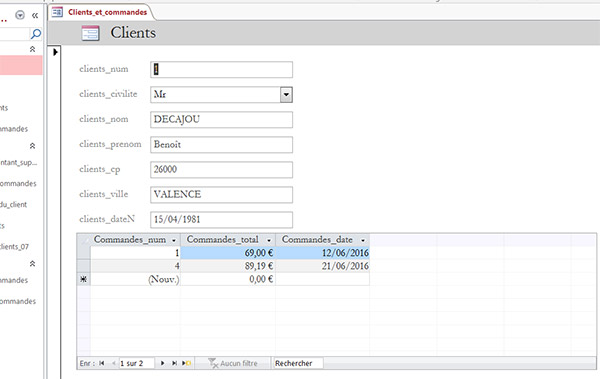Open the navigation item ending 'ntant_sup...'
The image size is (600, 379).
click(x=19, y=162)
